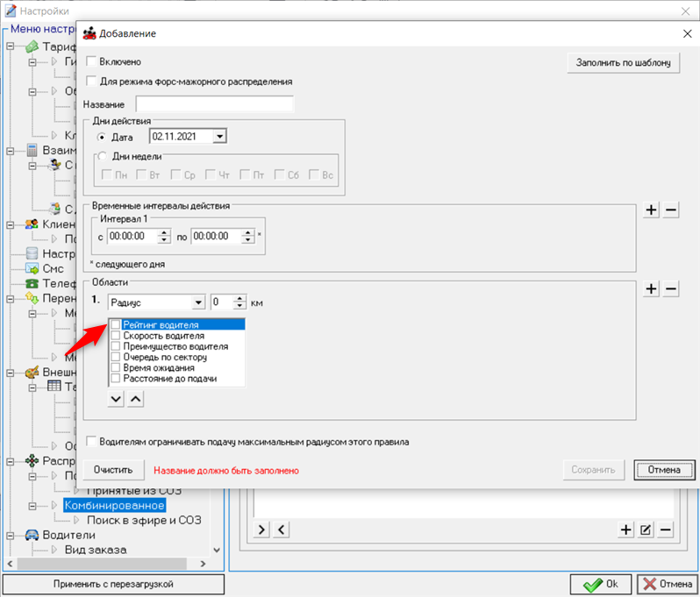Viewport: 700px width, 597px height.
Task: Toggle "Водителям ограничивать подачу максимальным радиусом" checkbox
Action: click(91, 441)
